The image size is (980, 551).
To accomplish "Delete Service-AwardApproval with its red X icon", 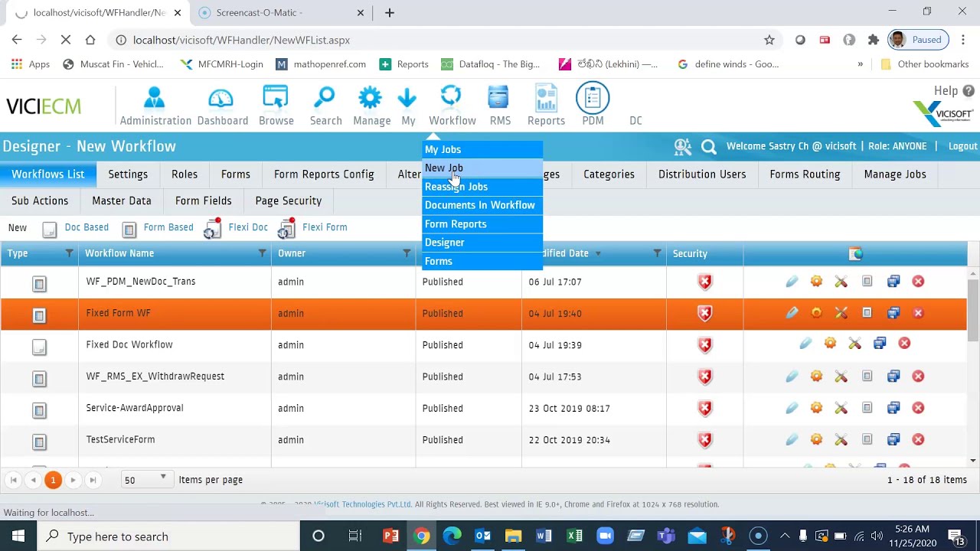I will (918, 408).
